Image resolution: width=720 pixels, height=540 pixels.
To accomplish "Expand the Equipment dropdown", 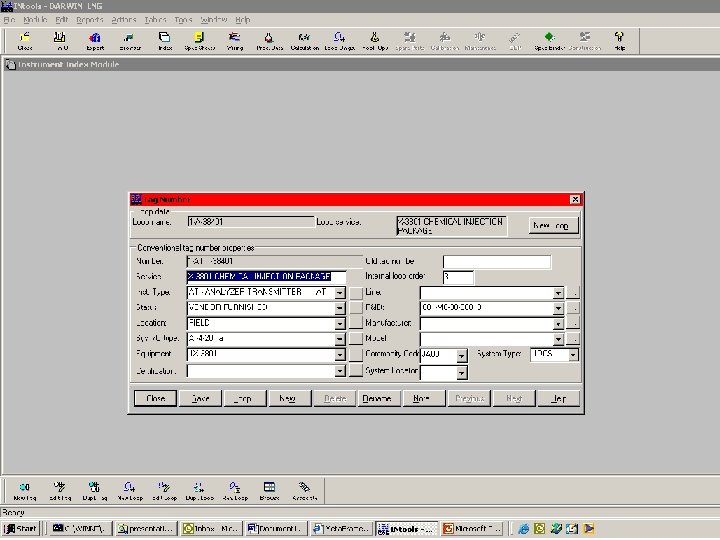I will [339, 354].
